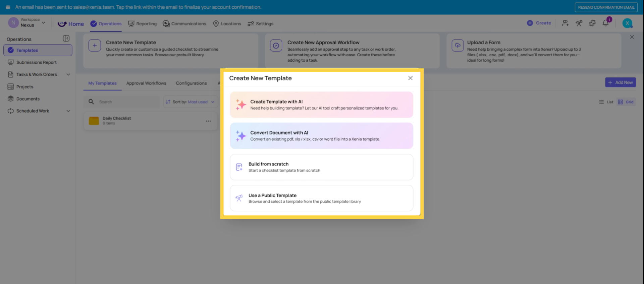
Task: Click the Nexus workspace avatar
Action: click(13, 23)
